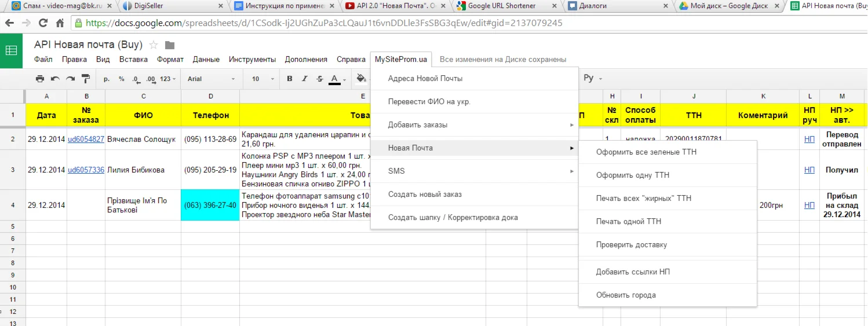Screen dimensions: 868x326
Task: Open the Google Sheets home icon
Action: [x=11, y=51]
